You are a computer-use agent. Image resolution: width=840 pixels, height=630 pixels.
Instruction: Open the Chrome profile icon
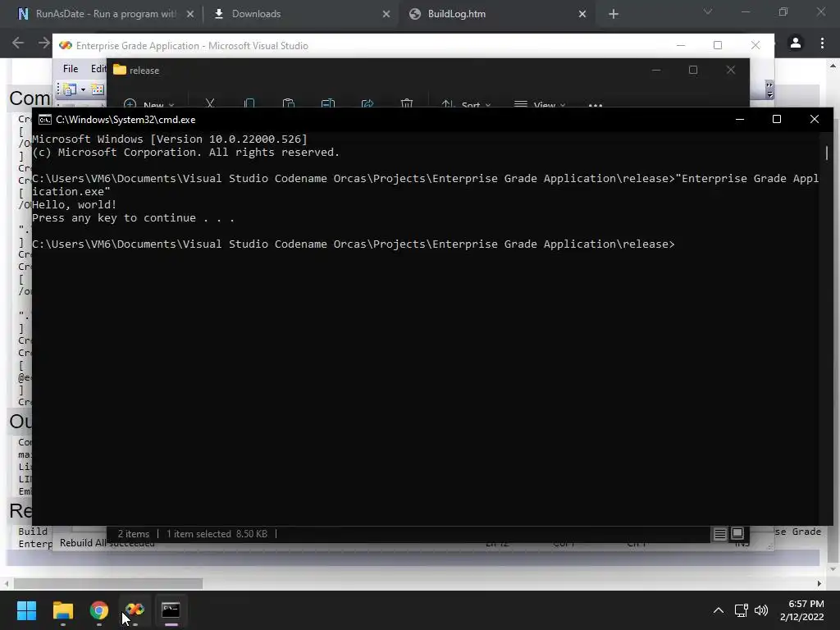pos(796,43)
